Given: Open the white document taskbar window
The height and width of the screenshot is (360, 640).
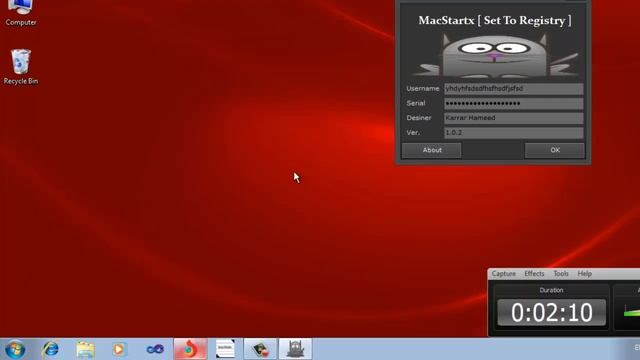Looking at the screenshot, I should coord(225,349).
